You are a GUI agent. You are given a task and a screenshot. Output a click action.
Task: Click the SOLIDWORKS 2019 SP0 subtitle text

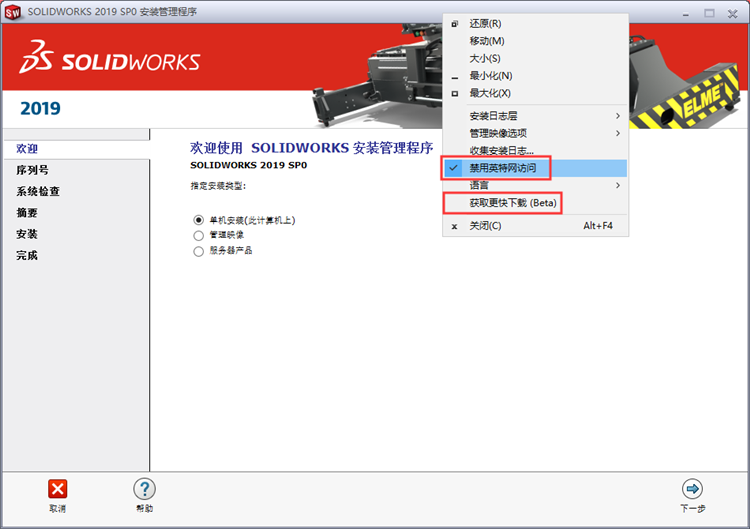click(249, 165)
